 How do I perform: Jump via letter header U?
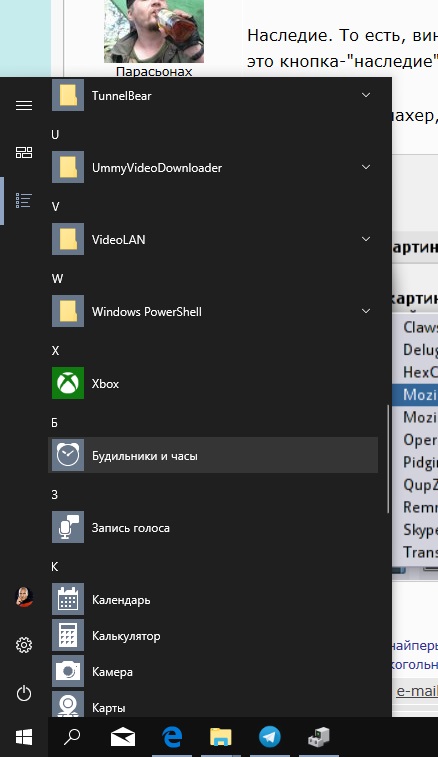[55, 135]
